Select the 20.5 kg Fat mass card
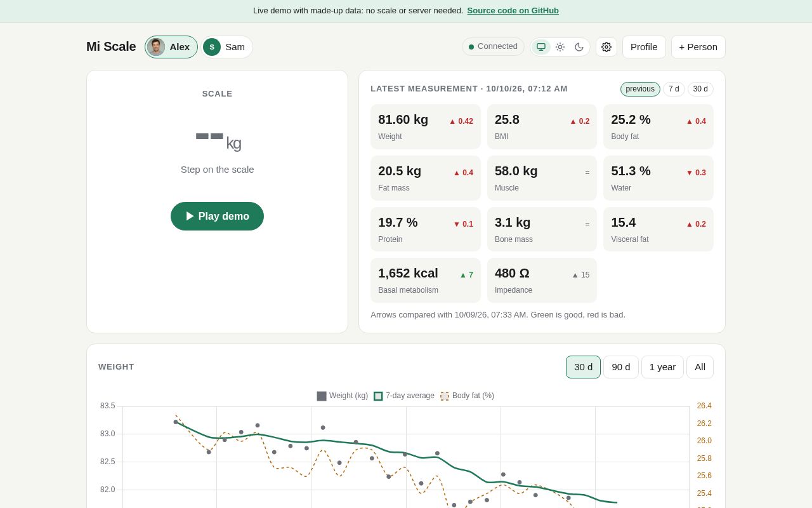Image resolution: width=812 pixels, height=508 pixels. pos(426,178)
